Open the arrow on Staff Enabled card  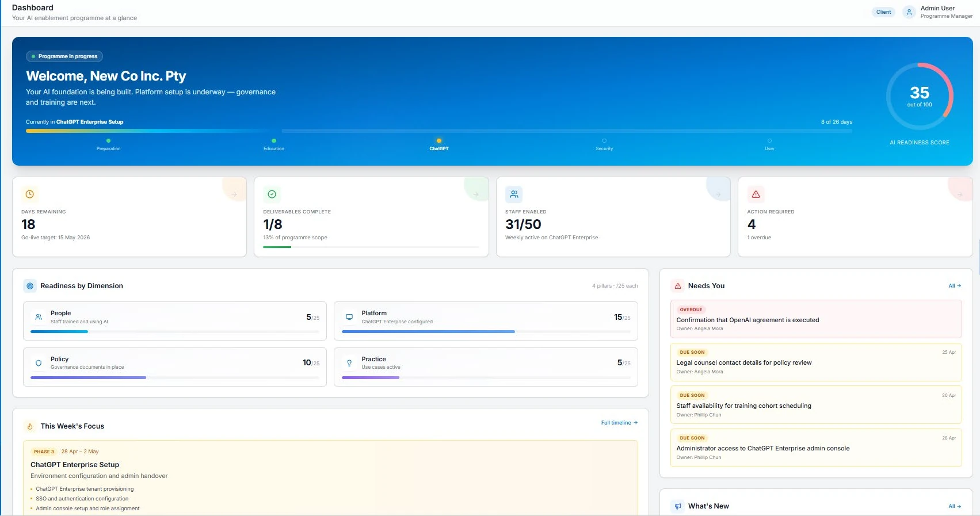pos(718,194)
